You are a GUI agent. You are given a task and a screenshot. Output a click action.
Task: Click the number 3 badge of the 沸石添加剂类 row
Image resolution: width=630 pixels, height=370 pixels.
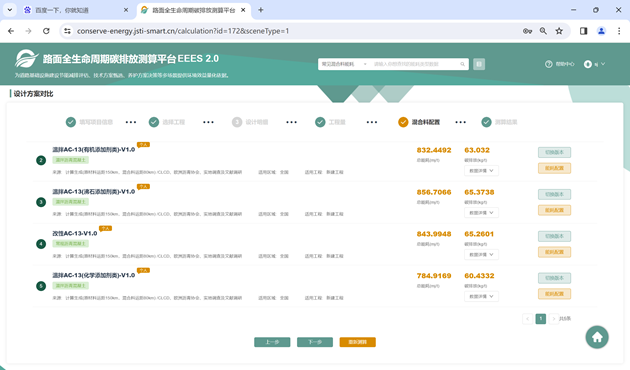coord(41,202)
